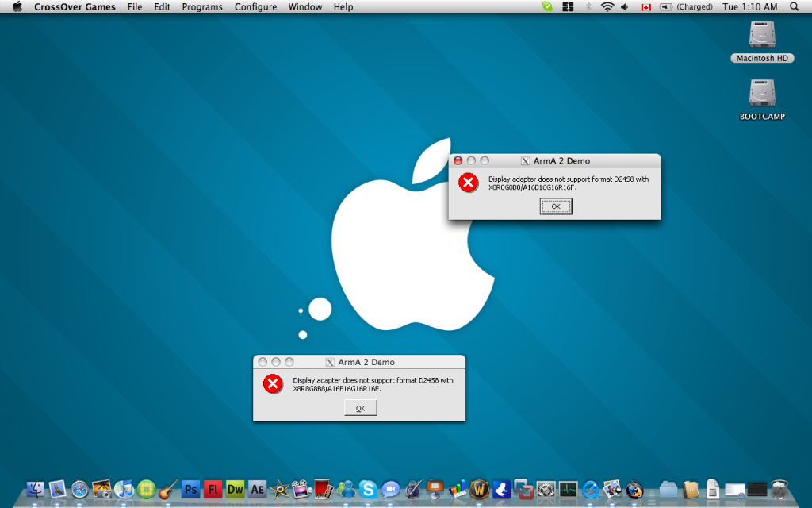
Task: Launch MSN Messenger buddies icon
Action: (346, 489)
